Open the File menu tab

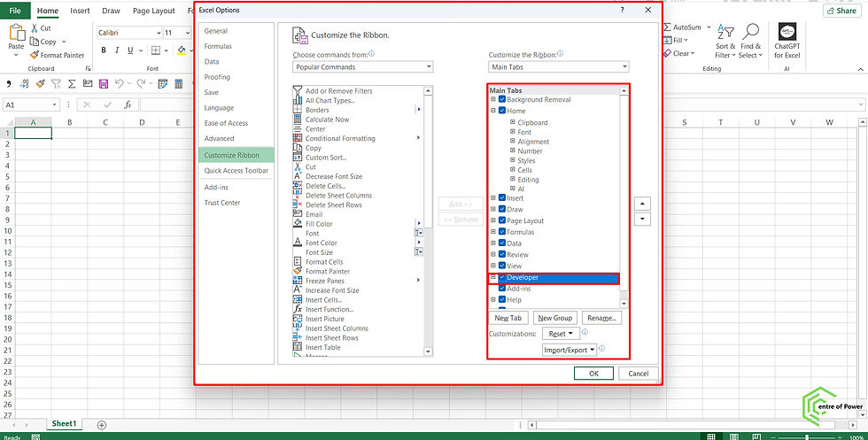pos(15,11)
